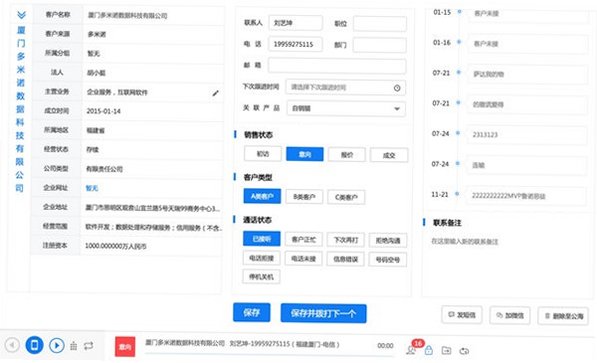Focus the 邮箱 input field
The width and height of the screenshot is (597, 363).
pos(337,66)
